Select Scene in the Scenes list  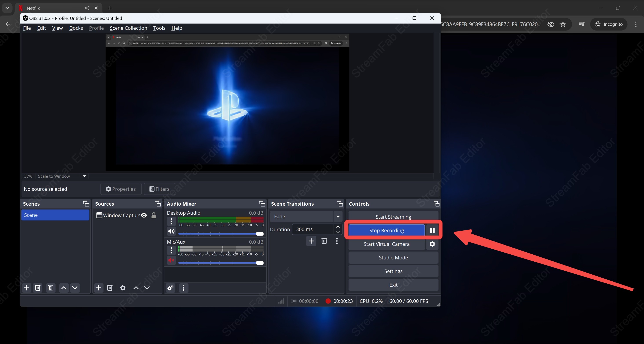(55, 215)
